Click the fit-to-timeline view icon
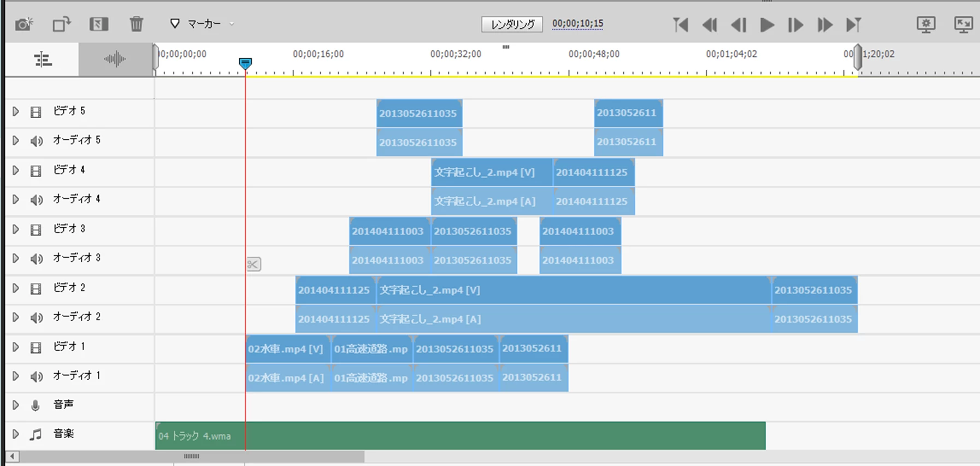 pyautogui.click(x=964, y=25)
